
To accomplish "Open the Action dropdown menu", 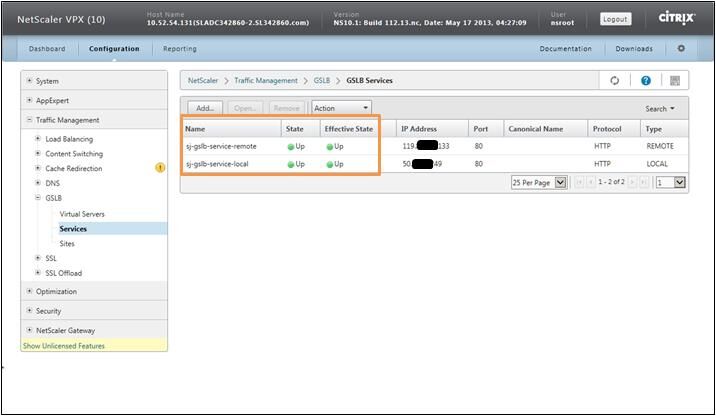I will point(341,108).
